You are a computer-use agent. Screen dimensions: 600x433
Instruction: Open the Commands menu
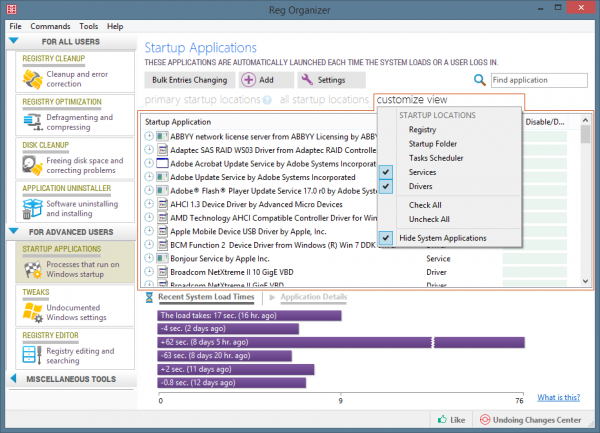(x=50, y=25)
